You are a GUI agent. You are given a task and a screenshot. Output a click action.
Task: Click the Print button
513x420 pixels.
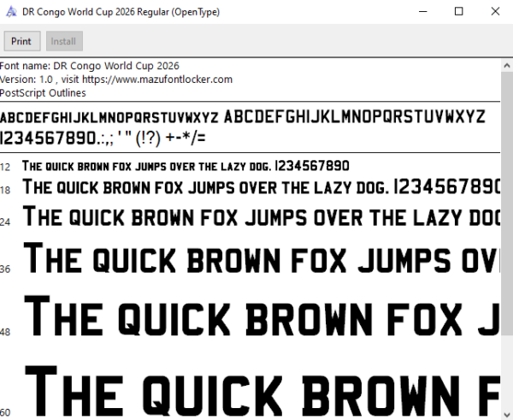(x=22, y=41)
